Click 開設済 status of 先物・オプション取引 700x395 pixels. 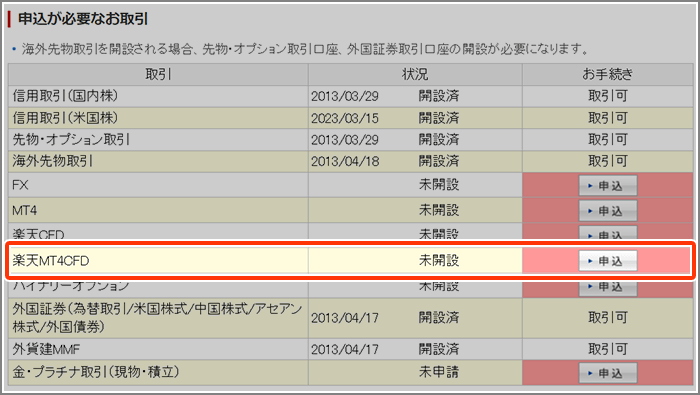439,140
